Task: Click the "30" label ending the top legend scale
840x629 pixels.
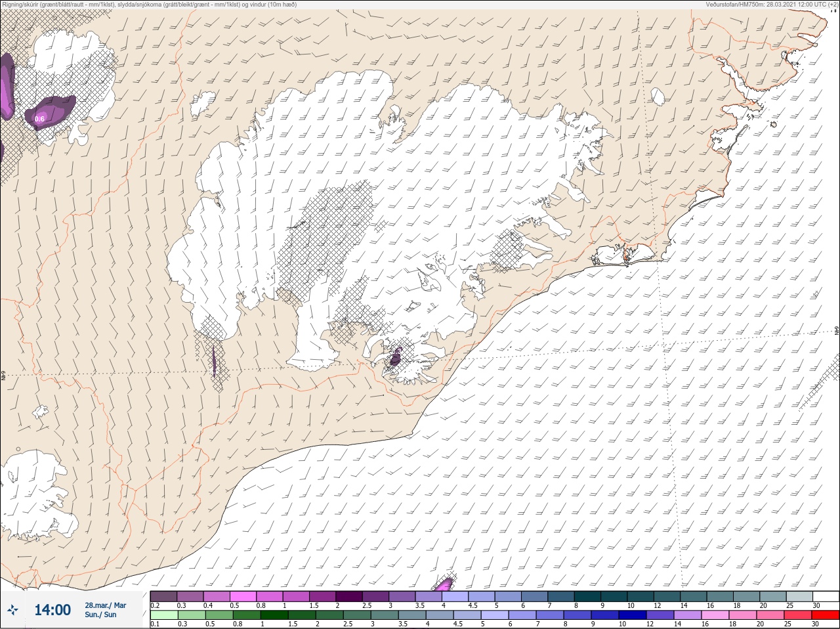Action: pyautogui.click(x=816, y=605)
